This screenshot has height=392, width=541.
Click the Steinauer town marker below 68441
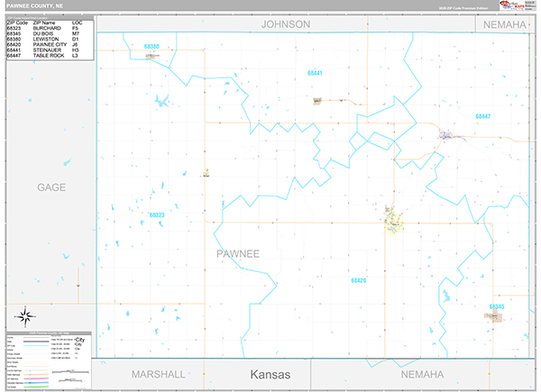[x=317, y=101]
